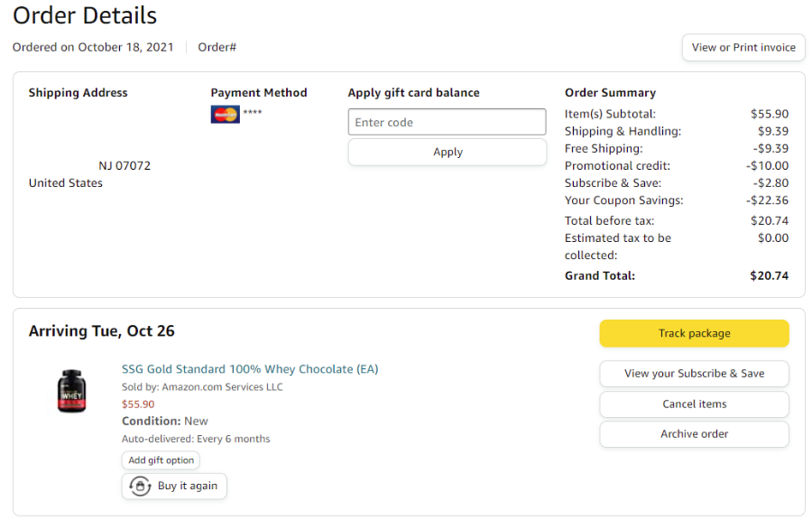View your Subscribe & Save settings
This screenshot has height=520, width=812.
[x=694, y=374]
